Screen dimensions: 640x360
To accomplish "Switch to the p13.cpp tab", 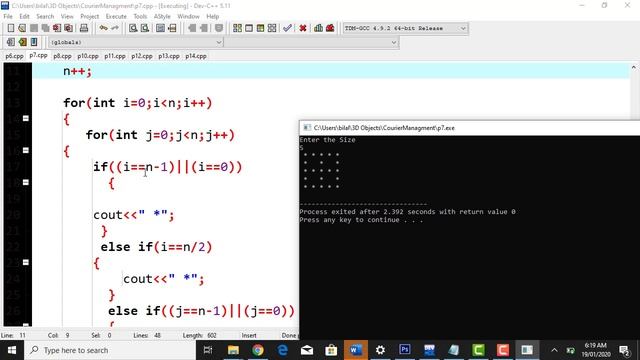I will pyautogui.click(x=169, y=56).
